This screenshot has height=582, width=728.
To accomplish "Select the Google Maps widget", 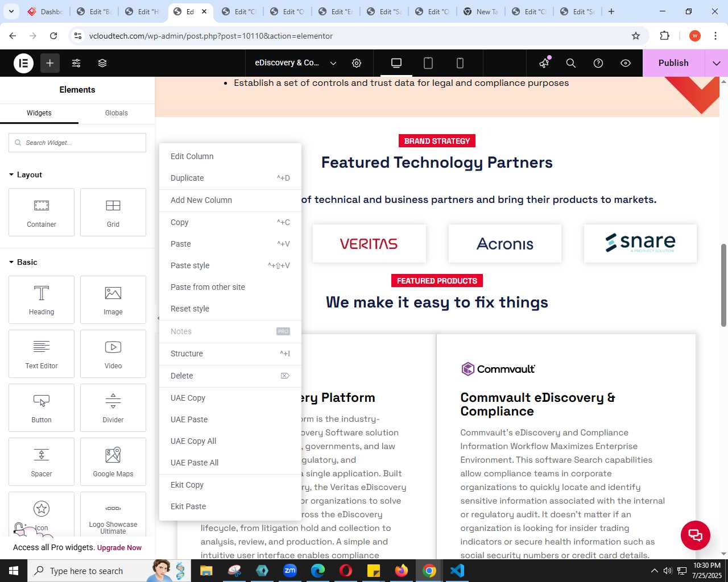I will click(113, 462).
